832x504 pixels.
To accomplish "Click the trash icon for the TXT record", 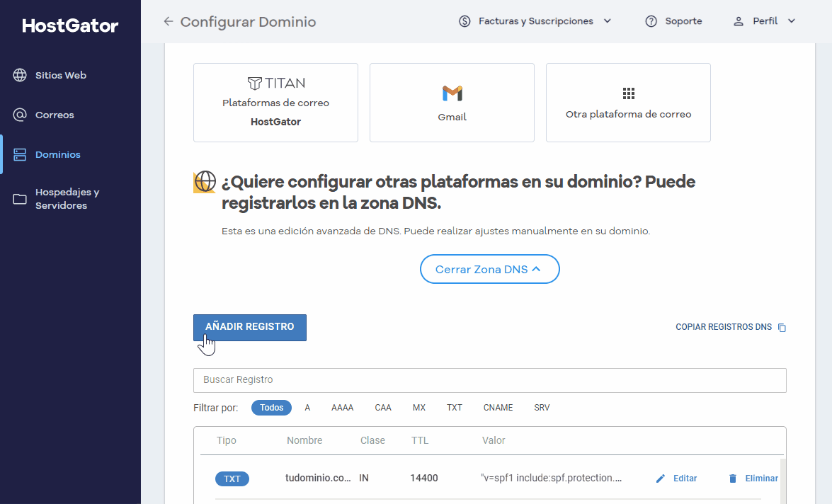I will tap(733, 479).
